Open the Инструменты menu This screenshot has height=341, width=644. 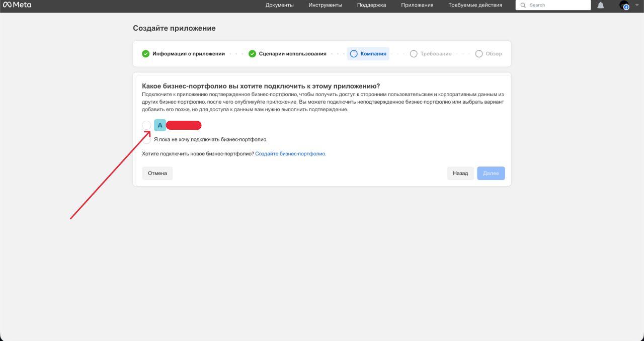(325, 5)
